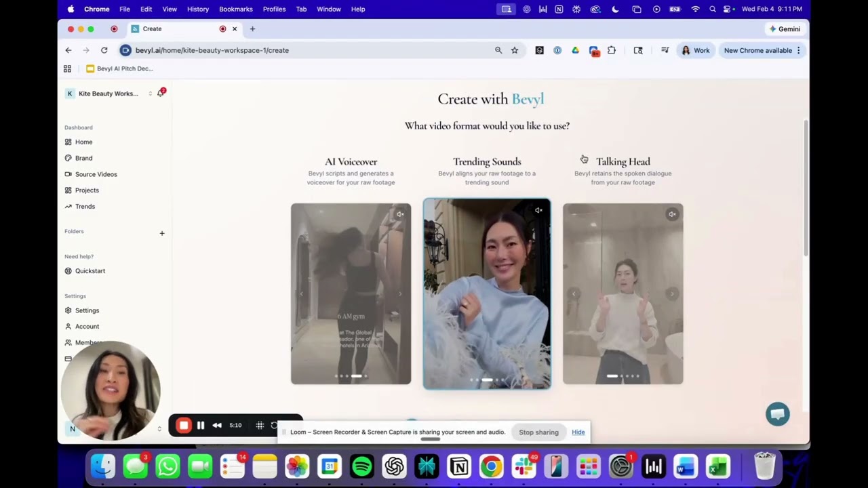868x488 pixels.
Task: Open Gemini in Chrome
Action: tap(785, 29)
